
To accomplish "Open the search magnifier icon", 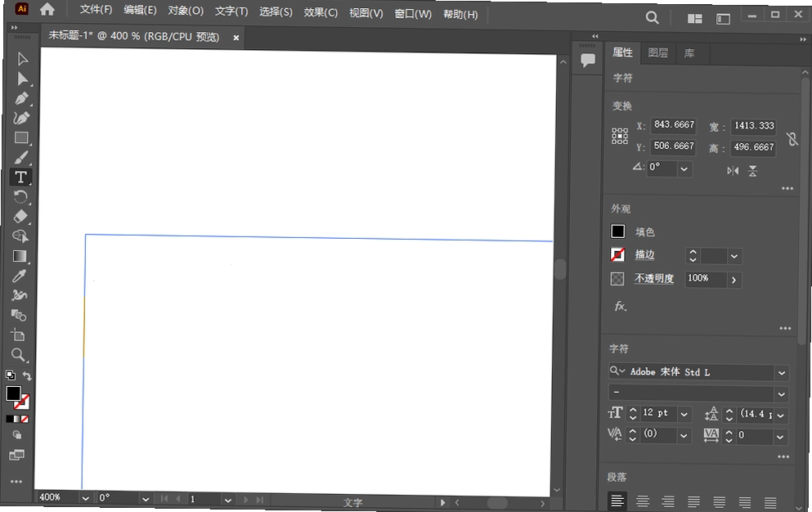I will click(x=653, y=18).
